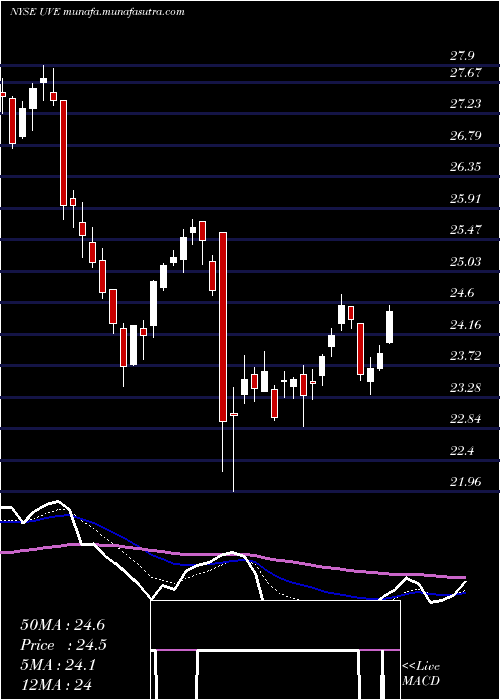Click the 5MA : 24.1 readout
The image size is (500, 700).
pos(58,665)
